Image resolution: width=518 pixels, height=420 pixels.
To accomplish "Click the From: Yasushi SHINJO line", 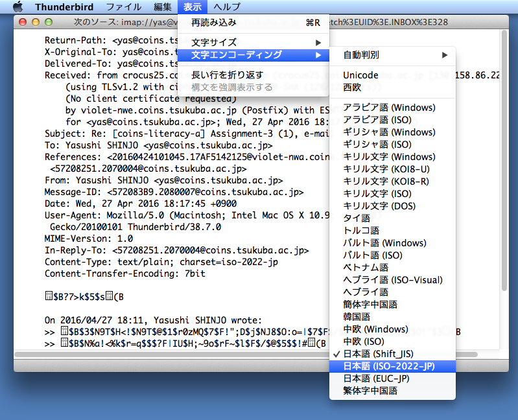I will pos(164,180).
